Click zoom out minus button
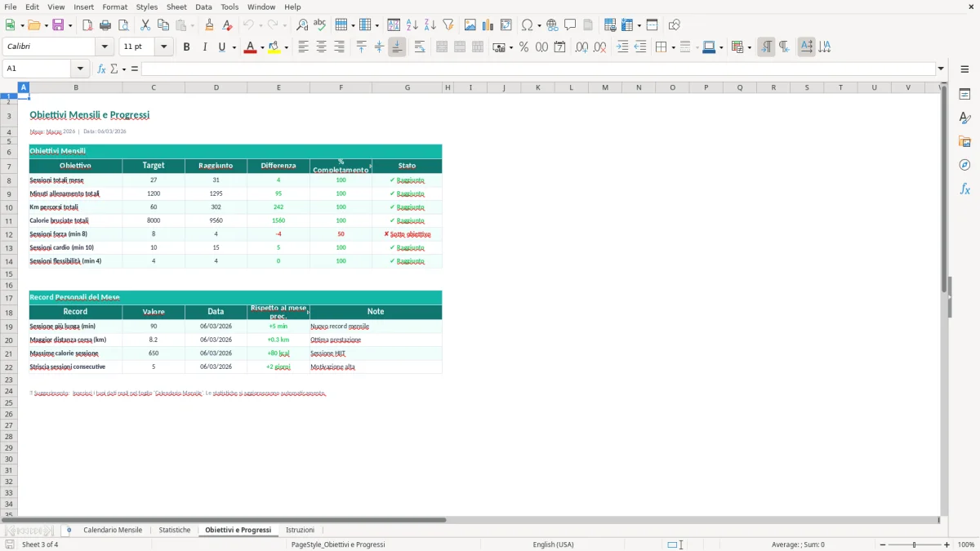This screenshot has height=551, width=980. pos(881,544)
